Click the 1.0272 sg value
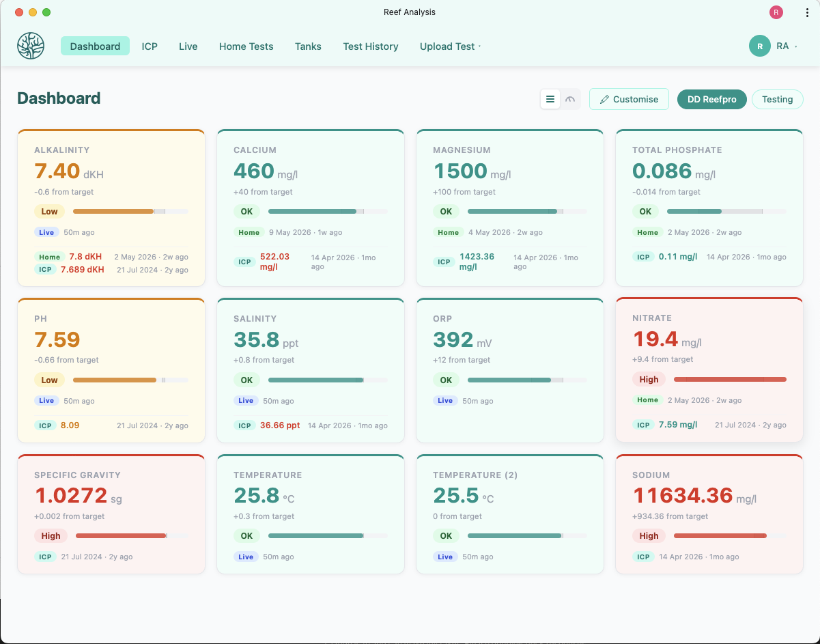Image resolution: width=820 pixels, height=644 pixels. 78,495
